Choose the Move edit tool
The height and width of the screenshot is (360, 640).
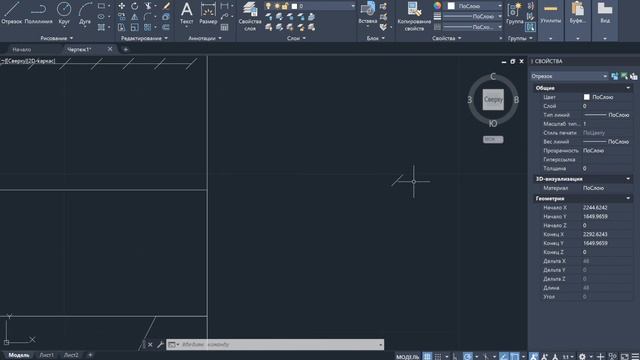pyautogui.click(x=122, y=6)
